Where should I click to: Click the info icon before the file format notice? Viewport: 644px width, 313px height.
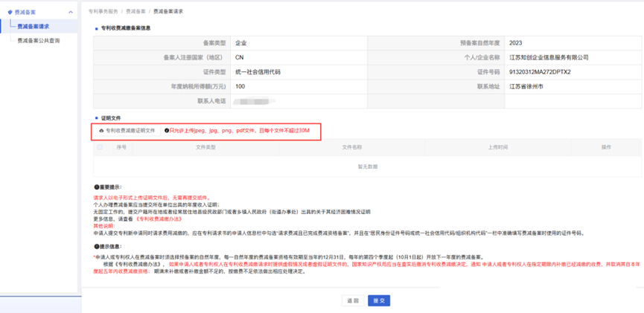[x=166, y=131]
